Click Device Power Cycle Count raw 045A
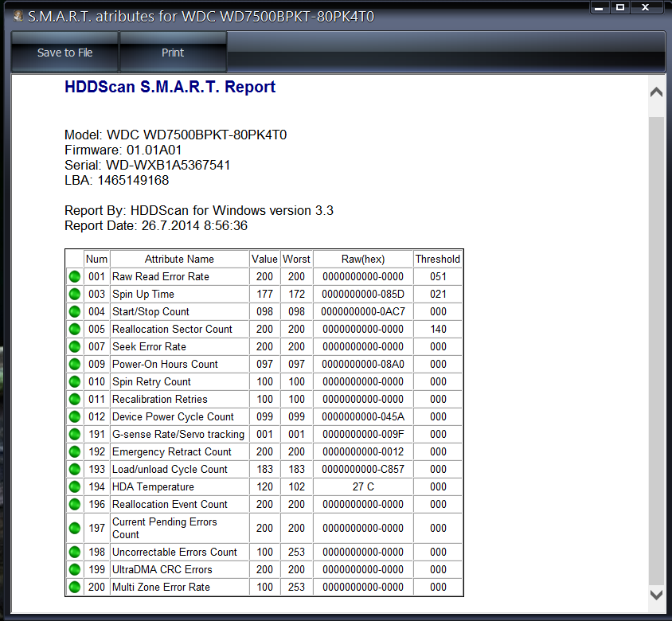Screen dimensions: 672x621 click(x=363, y=416)
